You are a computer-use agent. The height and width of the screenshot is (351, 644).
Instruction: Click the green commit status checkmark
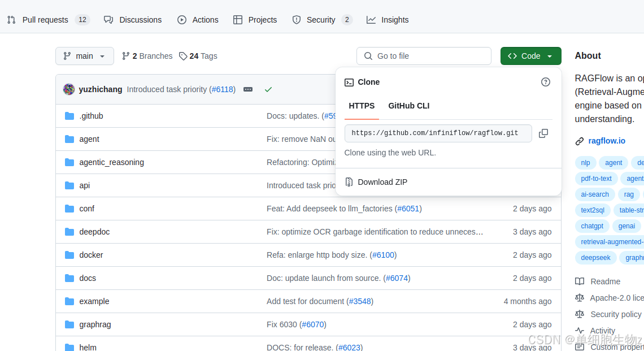[x=268, y=89]
